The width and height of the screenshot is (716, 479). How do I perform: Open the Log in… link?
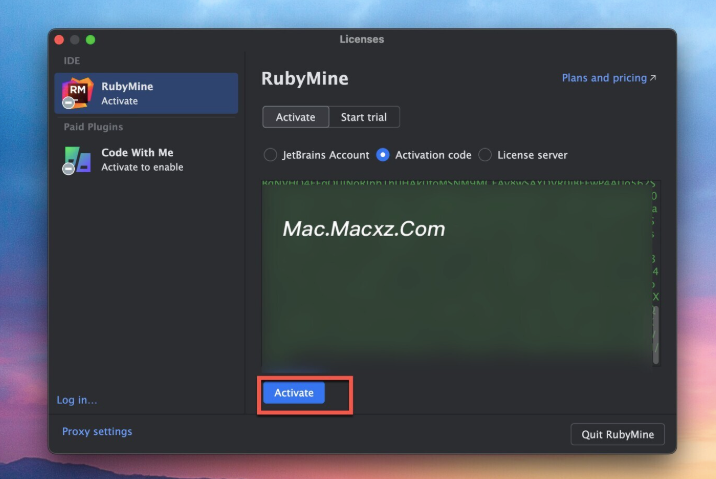point(77,400)
